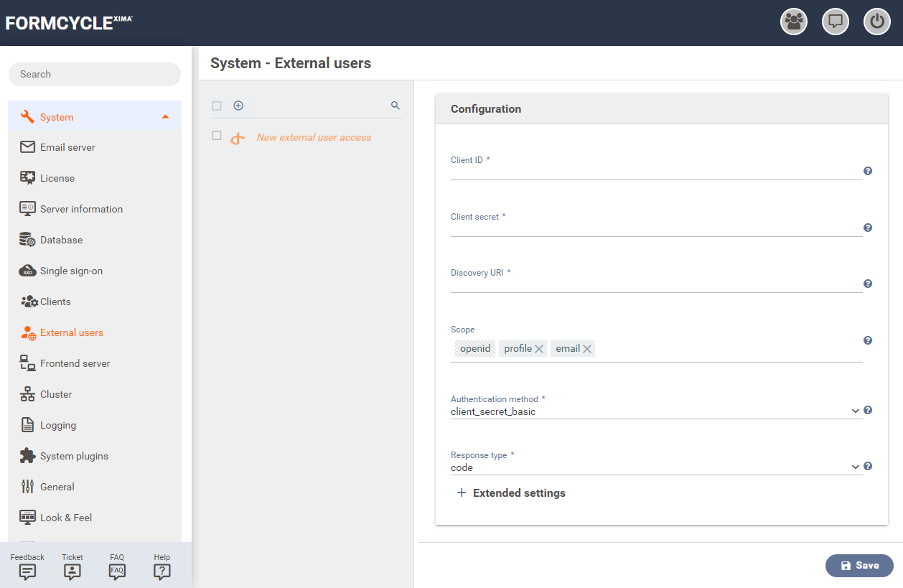
Task: Click the help icon beside Scope
Action: (868, 340)
